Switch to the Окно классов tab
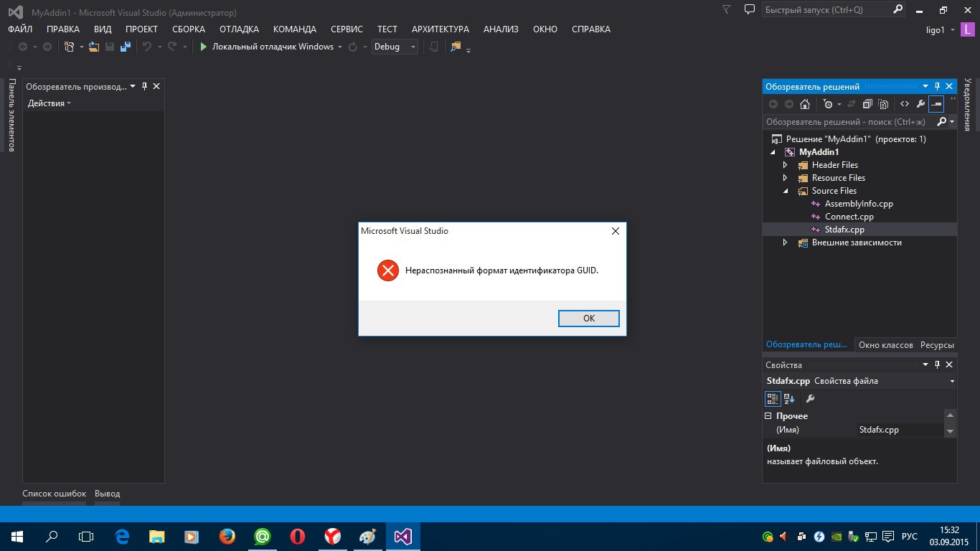Screen dimensions: 980x551 click(x=885, y=345)
